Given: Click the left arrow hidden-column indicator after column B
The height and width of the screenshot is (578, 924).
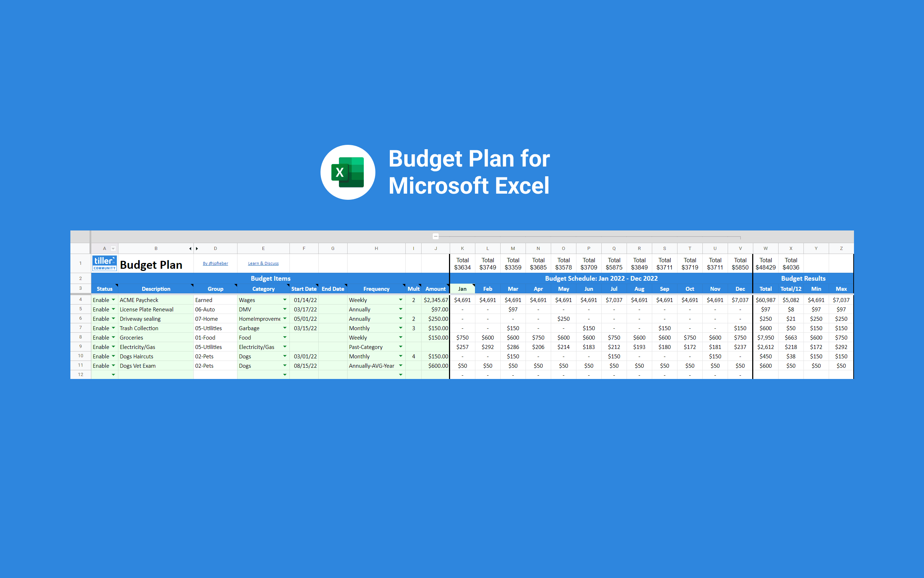Looking at the screenshot, I should tap(190, 249).
